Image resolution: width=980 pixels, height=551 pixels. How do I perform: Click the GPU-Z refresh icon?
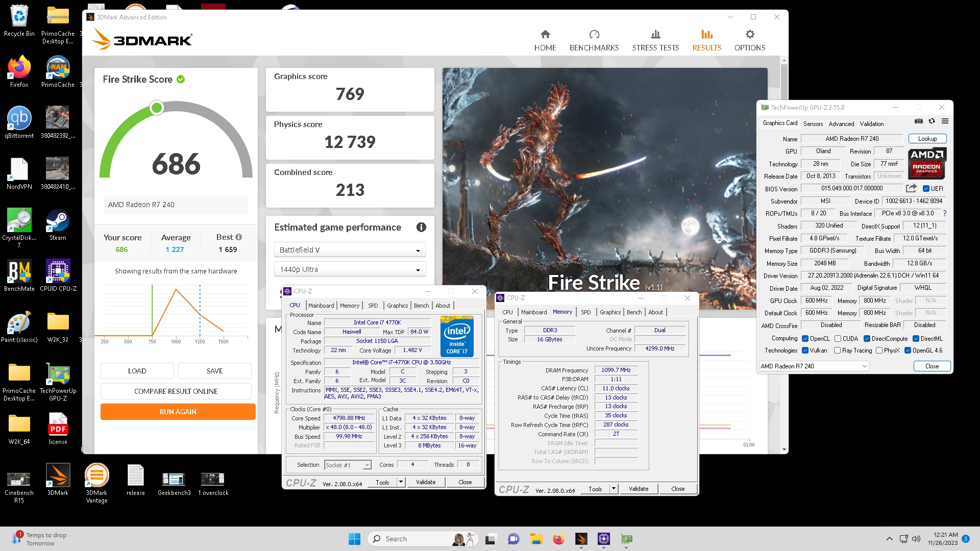pyautogui.click(x=932, y=121)
